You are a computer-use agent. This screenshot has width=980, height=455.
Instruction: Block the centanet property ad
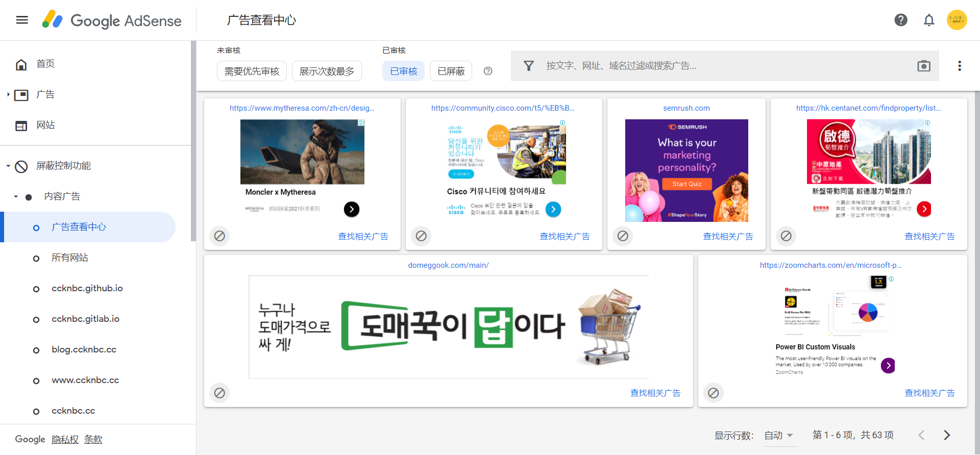(x=786, y=236)
